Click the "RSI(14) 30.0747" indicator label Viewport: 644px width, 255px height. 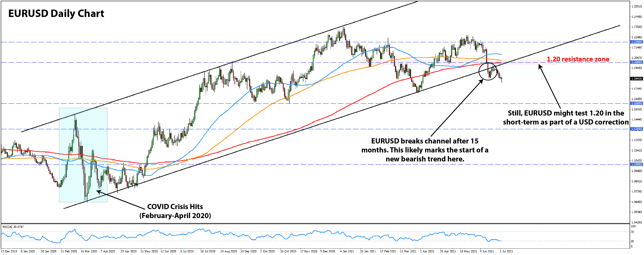pyautogui.click(x=13, y=227)
